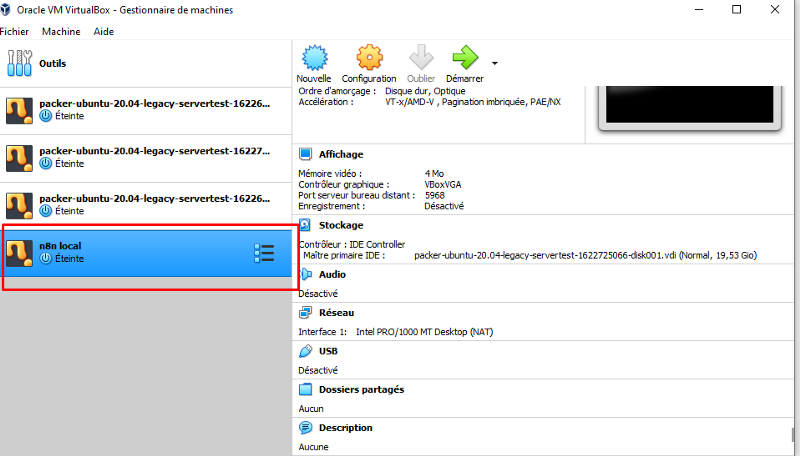Click the Dossiers partagés section header
Screen dimensions: 800x456
pos(361,389)
